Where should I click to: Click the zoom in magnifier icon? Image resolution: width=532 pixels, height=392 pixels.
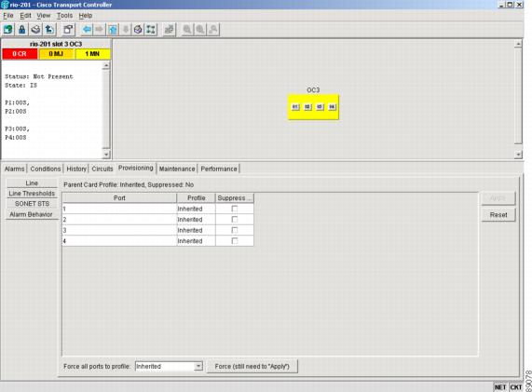[x=187, y=30]
